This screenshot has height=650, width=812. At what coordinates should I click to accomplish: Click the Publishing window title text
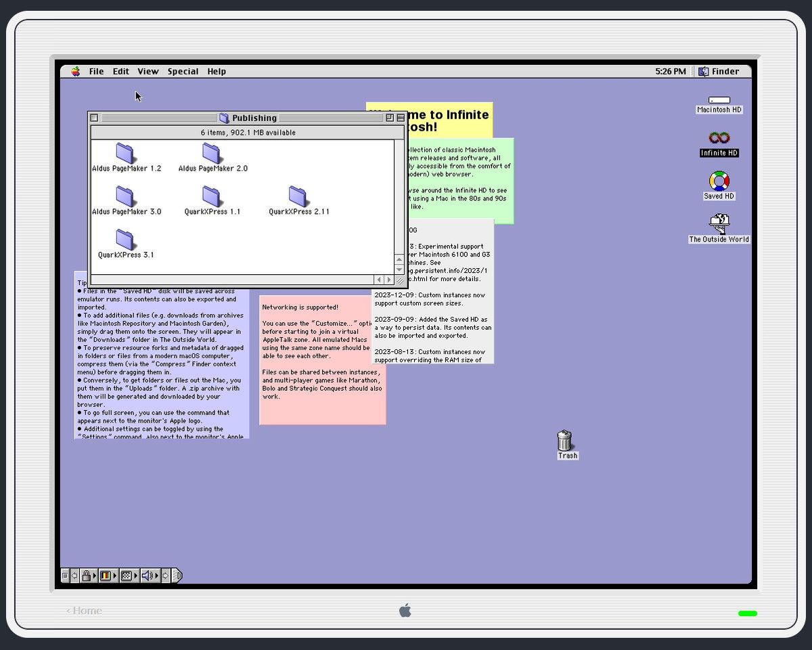pyautogui.click(x=254, y=118)
